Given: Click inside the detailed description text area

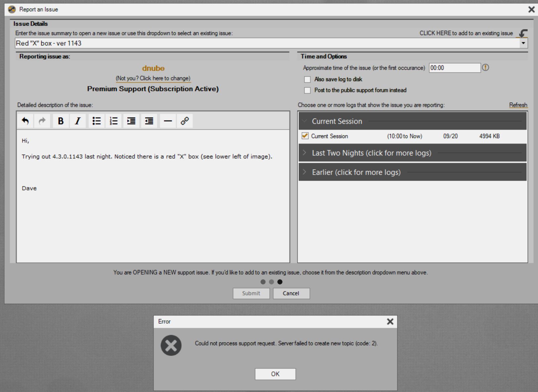Looking at the screenshot, I should point(153,196).
